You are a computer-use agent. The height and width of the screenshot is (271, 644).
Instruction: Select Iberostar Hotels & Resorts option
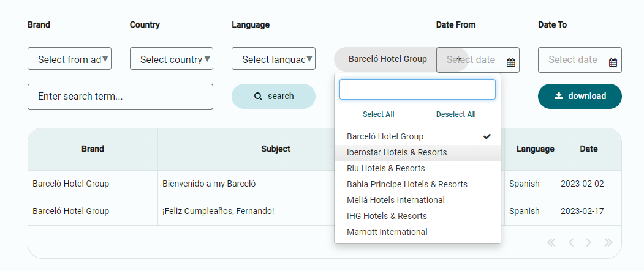point(418,152)
